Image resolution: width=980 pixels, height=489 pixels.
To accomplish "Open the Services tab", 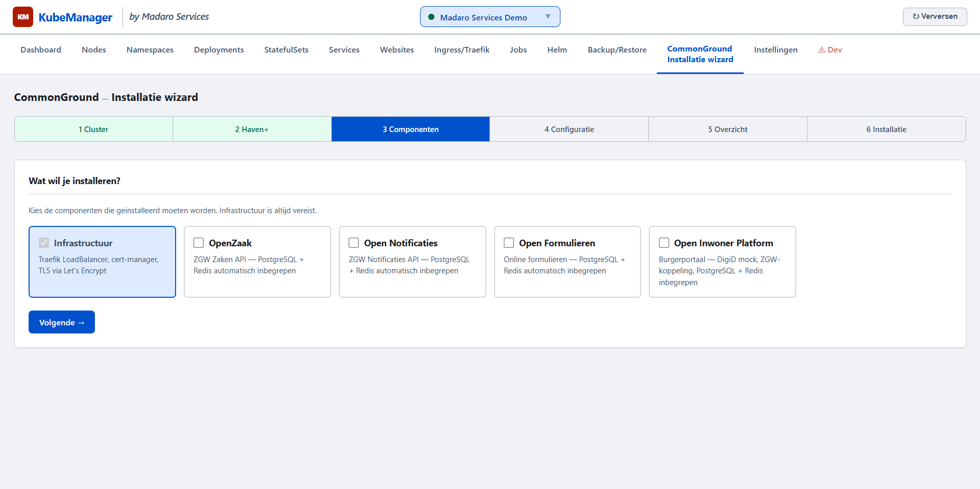I will (x=344, y=49).
